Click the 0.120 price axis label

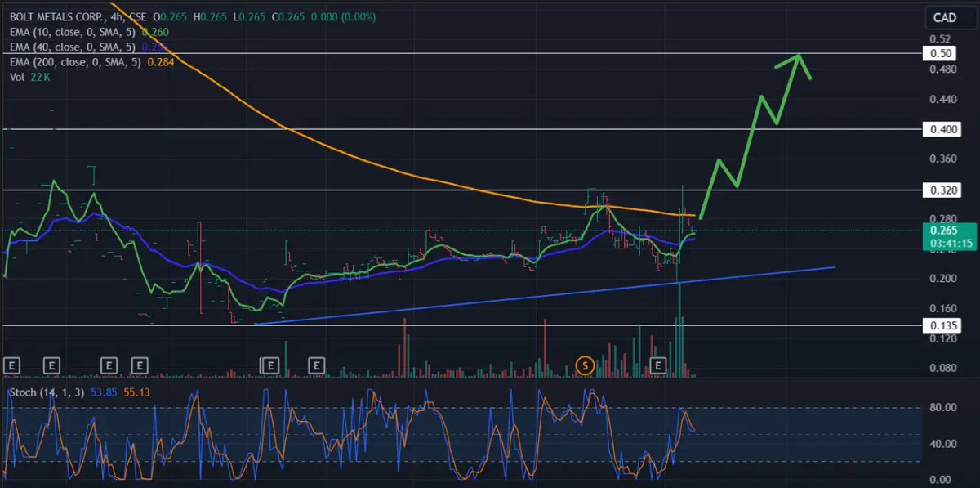coord(942,338)
